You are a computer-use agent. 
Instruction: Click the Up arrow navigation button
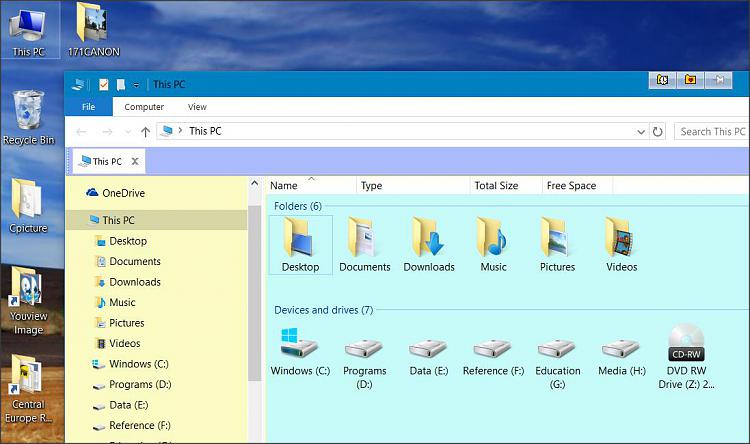145,132
